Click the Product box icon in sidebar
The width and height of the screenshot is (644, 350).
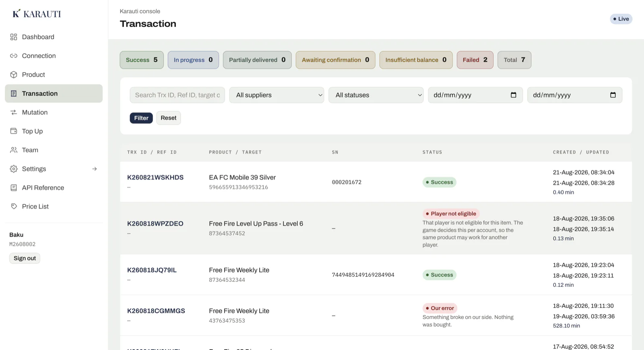[14, 75]
